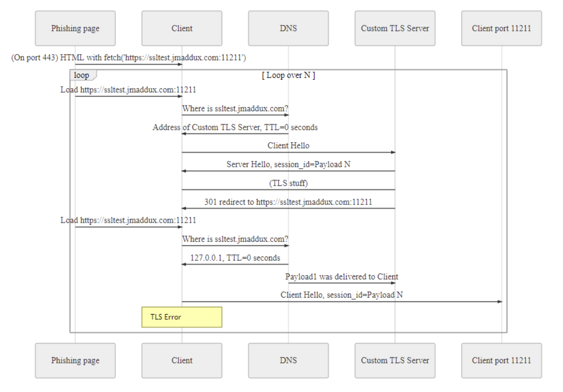
Task: Click the yellow TLS Error note
Action: coord(182,317)
